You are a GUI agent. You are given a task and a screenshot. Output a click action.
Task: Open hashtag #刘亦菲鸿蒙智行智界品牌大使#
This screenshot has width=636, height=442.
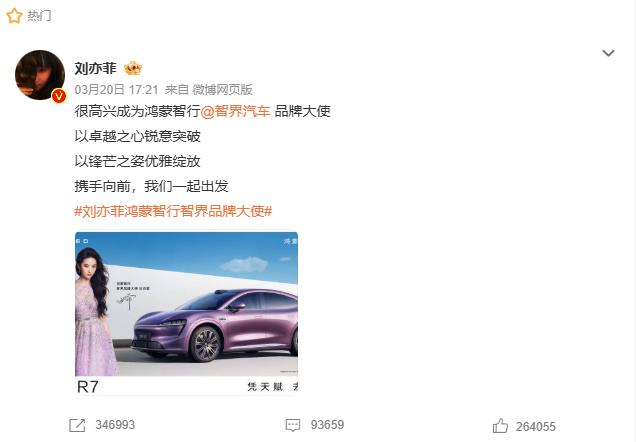point(173,211)
